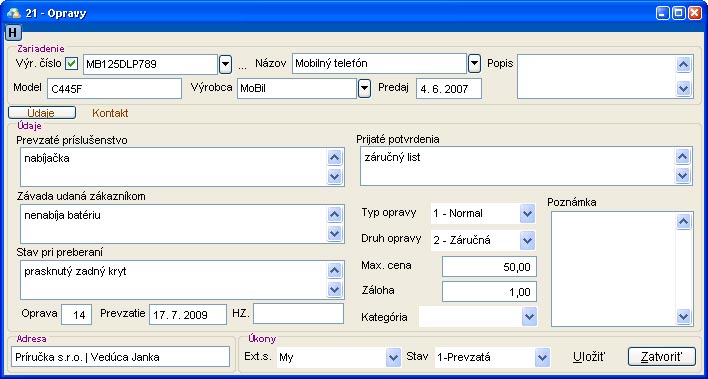This screenshot has width=708, height=379.
Task: Expand the Druh opravy dropdown
Action: coord(527,240)
